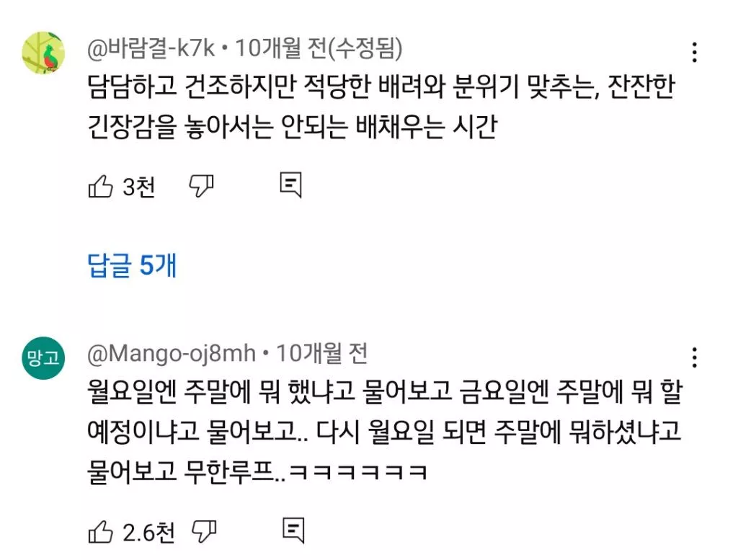The height and width of the screenshot is (560, 738).
Task: Click the @Mango-oj8mh comment's 10개월 전 timestamp
Action: [322, 354]
